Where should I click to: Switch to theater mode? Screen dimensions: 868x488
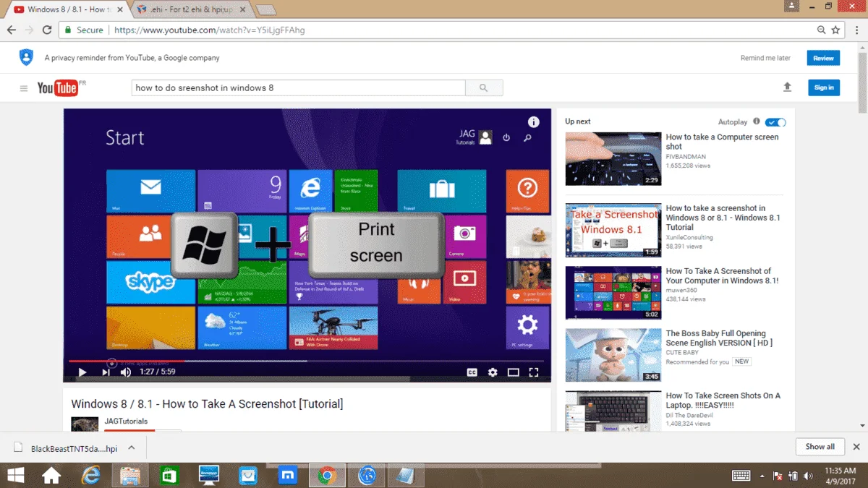coord(514,372)
